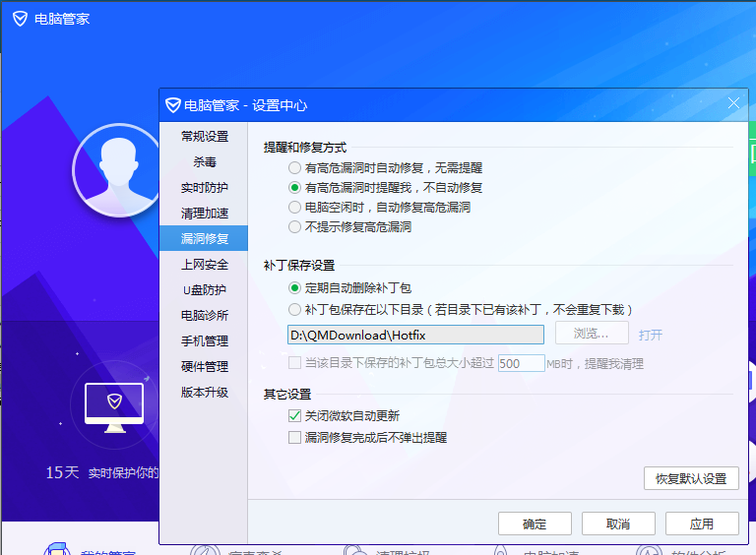Switch to 清理加速 settings tab

[x=204, y=213]
